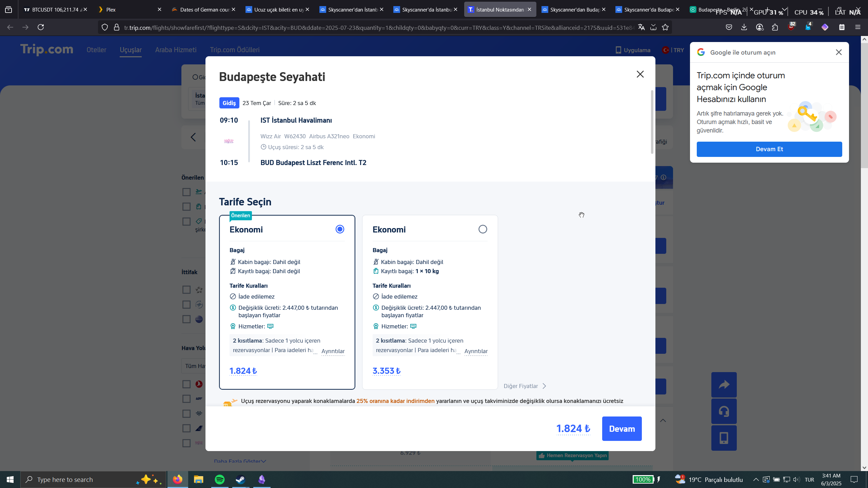The image size is (868, 488).
Task: Open the Oteller menu item
Action: (x=96, y=50)
